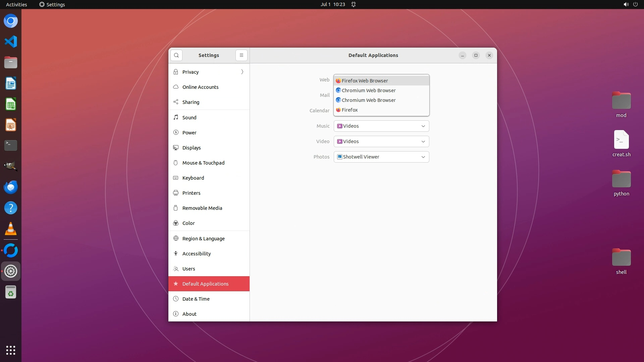Screen dimensions: 644x362
Task: Launch VLC media player from dock
Action: click(x=11, y=229)
